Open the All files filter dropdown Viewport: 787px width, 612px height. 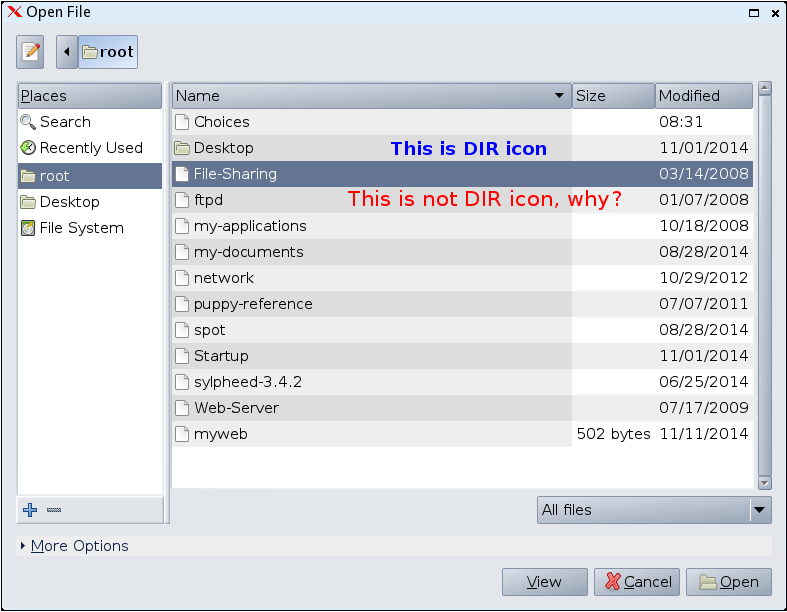click(654, 510)
